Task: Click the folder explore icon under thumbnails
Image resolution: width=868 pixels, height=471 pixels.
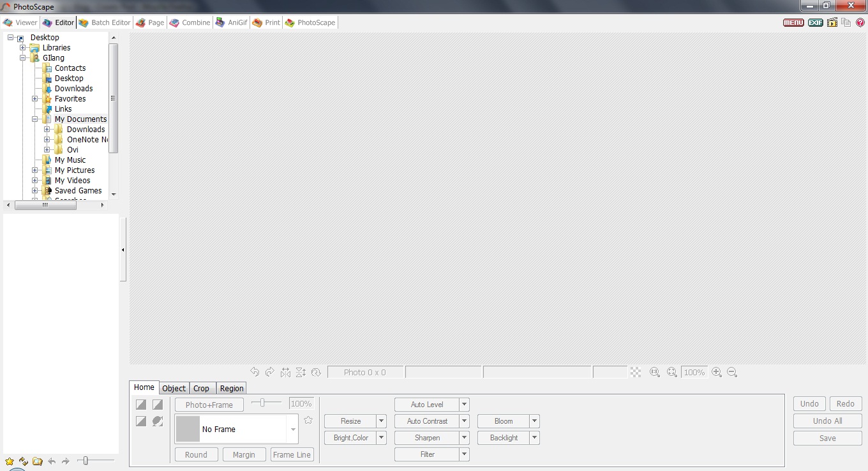Action: pyautogui.click(x=38, y=461)
